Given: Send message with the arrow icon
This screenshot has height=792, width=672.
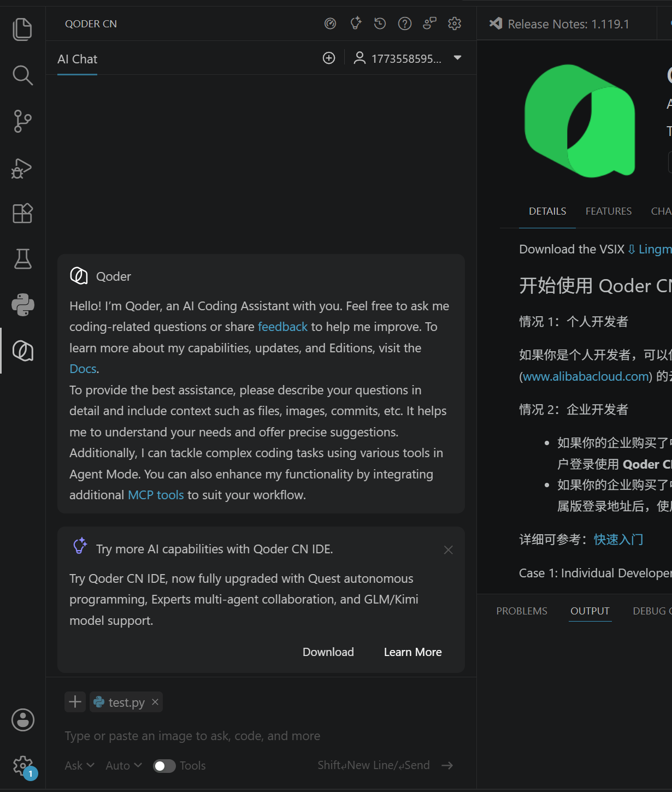Looking at the screenshot, I should (447, 766).
